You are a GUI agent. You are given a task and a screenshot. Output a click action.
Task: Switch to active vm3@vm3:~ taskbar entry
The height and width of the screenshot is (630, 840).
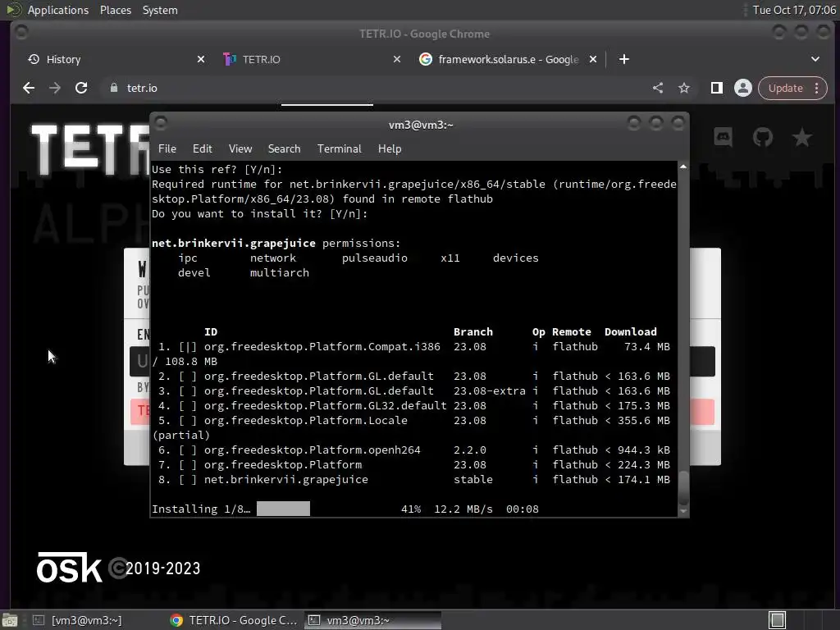tap(373, 620)
